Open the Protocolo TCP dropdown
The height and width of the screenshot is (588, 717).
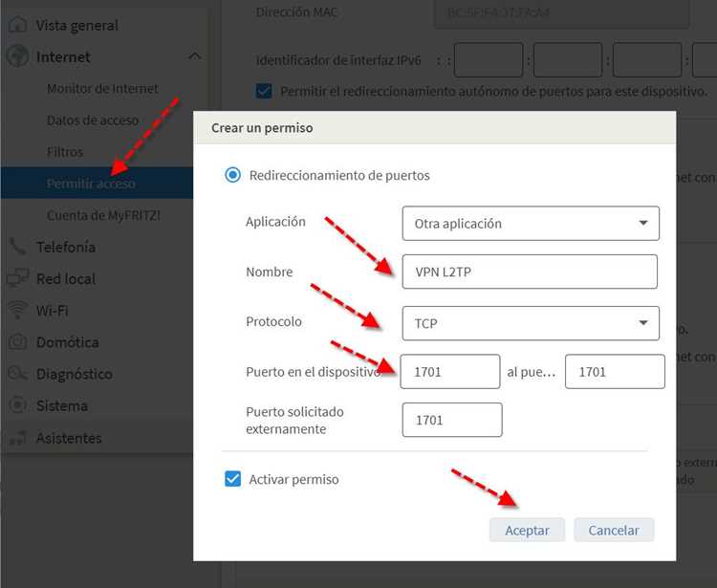tap(531, 323)
